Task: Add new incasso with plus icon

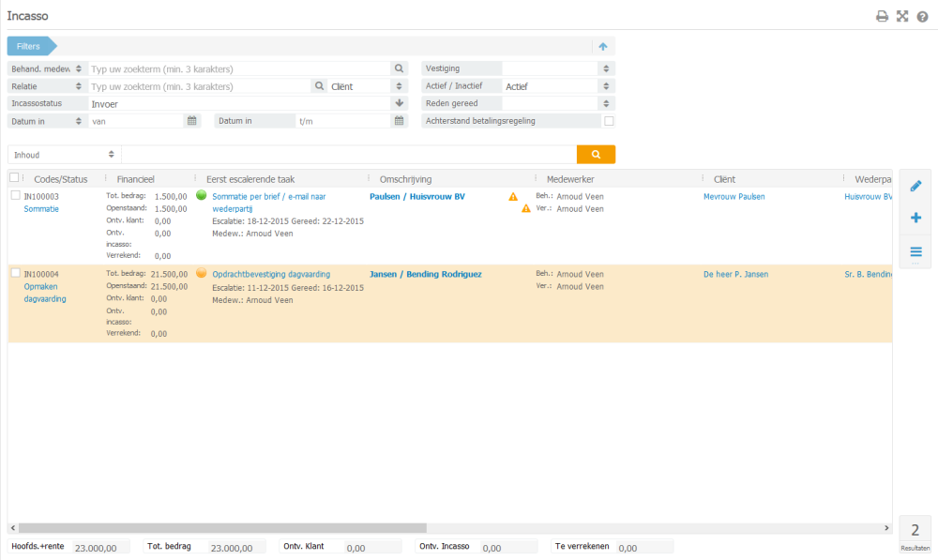Action: (915, 218)
